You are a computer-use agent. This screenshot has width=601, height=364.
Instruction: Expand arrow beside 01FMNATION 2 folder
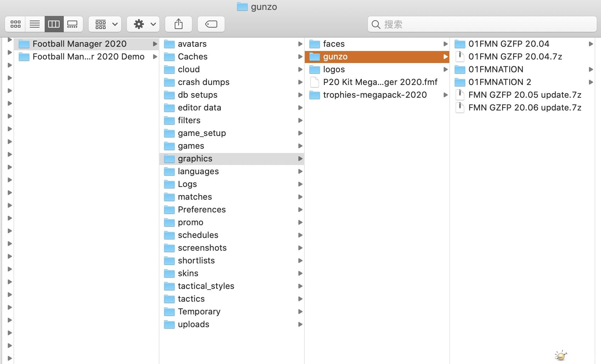pyautogui.click(x=591, y=82)
